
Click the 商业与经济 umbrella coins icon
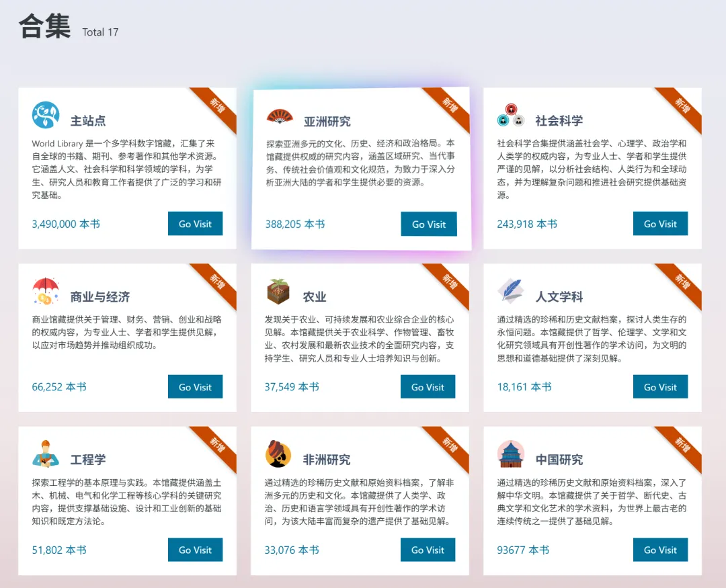pyautogui.click(x=46, y=291)
